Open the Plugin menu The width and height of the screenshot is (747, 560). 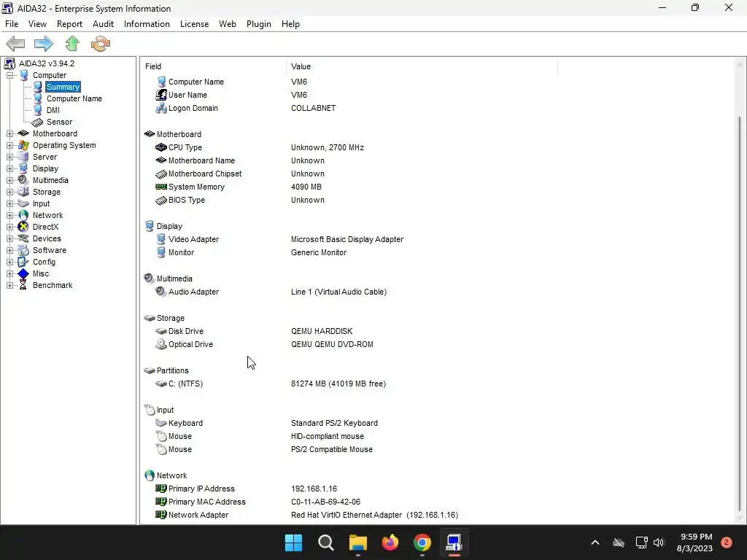[x=259, y=24]
